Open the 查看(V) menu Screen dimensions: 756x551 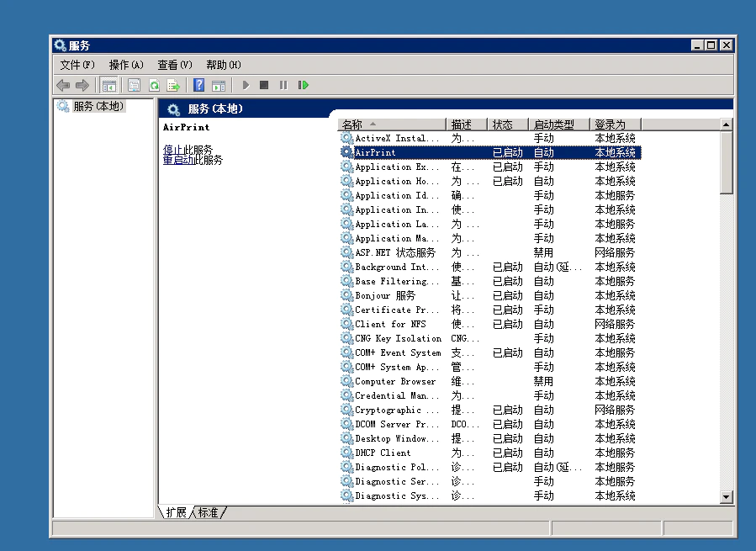(175, 65)
